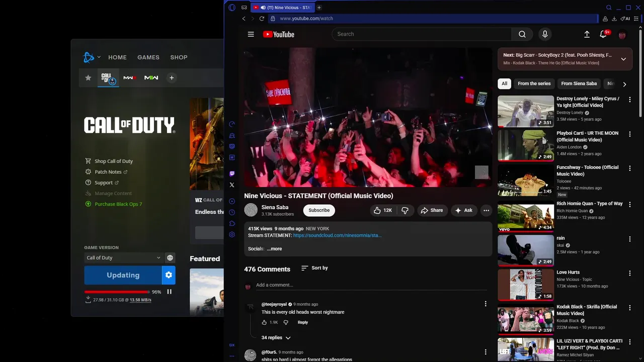
Task: Expand 34 replies under teejayroyal comment
Action: click(276, 338)
